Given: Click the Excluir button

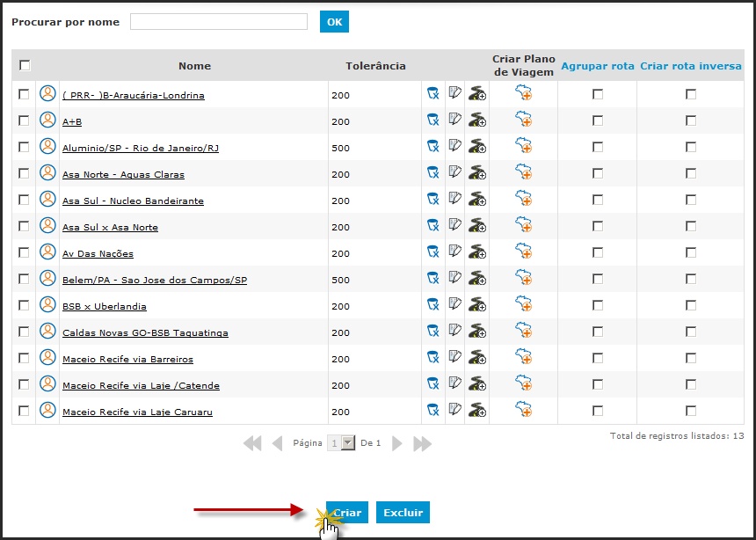Looking at the screenshot, I should pyautogui.click(x=403, y=513).
